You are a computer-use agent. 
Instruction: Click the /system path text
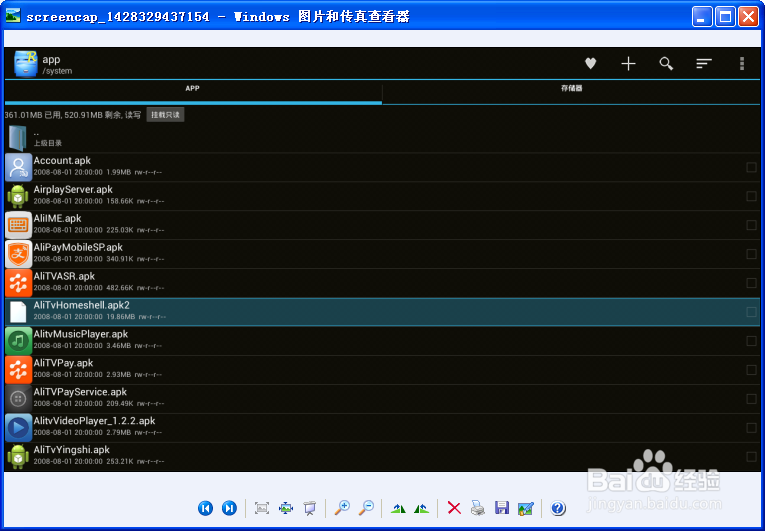tap(57, 71)
